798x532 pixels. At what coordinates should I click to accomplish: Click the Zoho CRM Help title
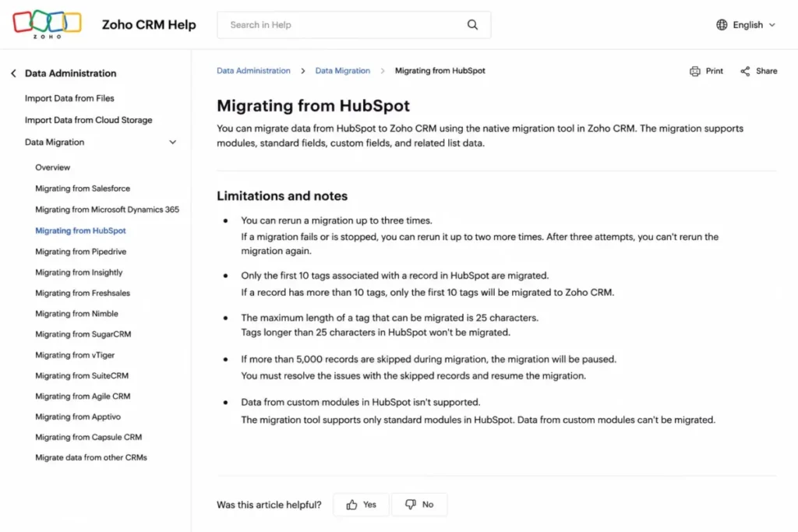coord(149,24)
